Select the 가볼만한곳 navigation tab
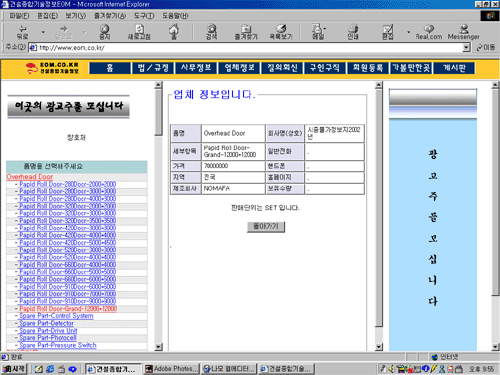The width and height of the screenshot is (500, 375). tap(411, 68)
